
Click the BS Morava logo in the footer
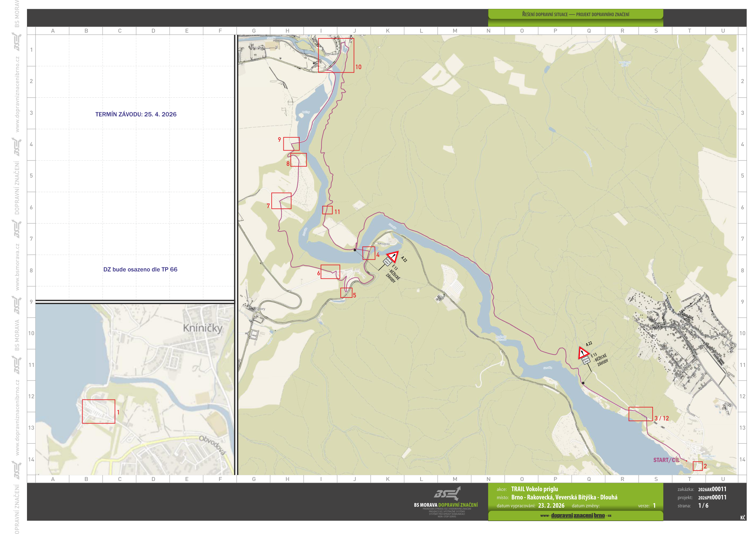point(447,493)
